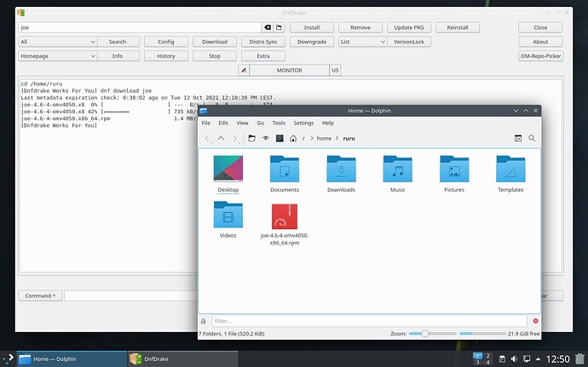Expand the home breadcrumb chevron in Dolphin
The image size is (588, 367).
tap(312, 138)
